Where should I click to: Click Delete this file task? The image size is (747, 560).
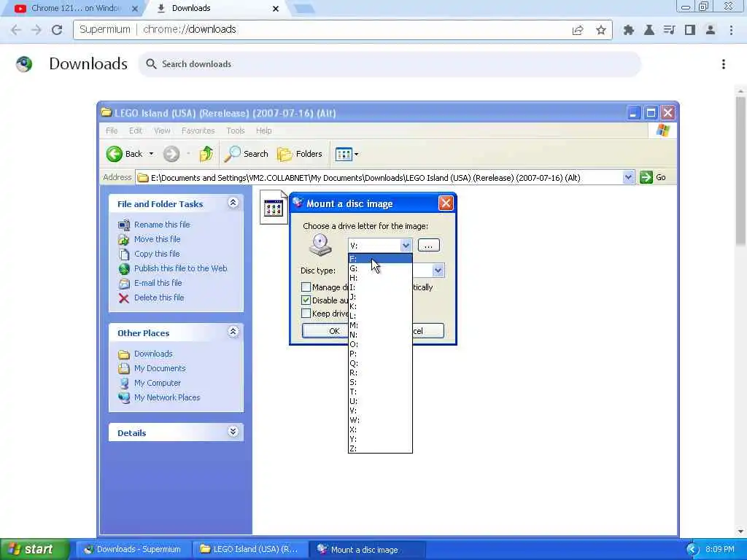pos(158,297)
